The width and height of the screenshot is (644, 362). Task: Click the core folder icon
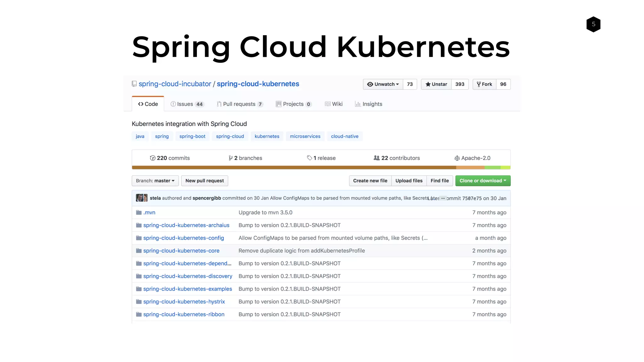click(139, 251)
